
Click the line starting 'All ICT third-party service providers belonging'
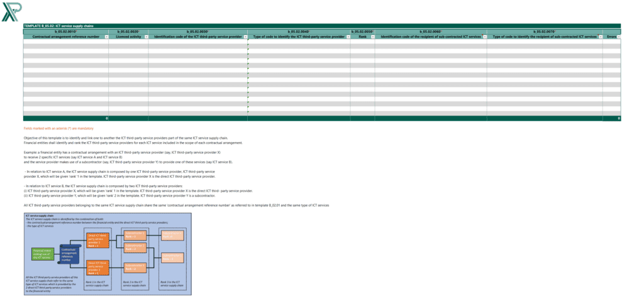tap(177, 205)
